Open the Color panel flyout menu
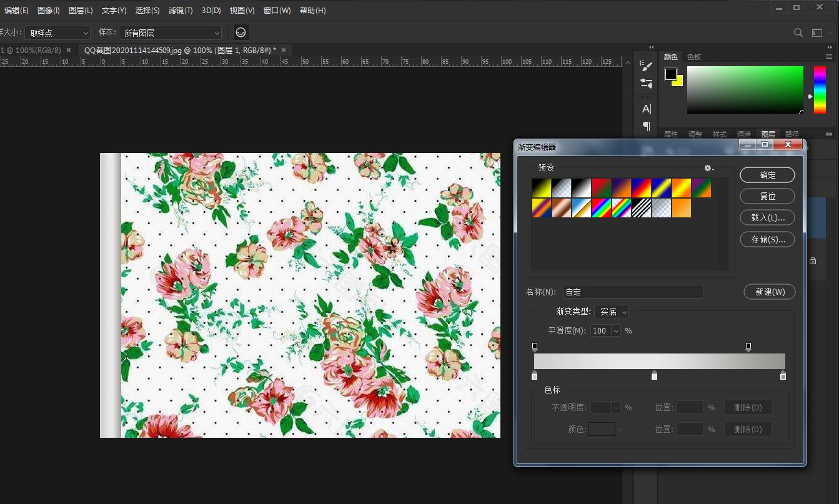 coord(829,57)
